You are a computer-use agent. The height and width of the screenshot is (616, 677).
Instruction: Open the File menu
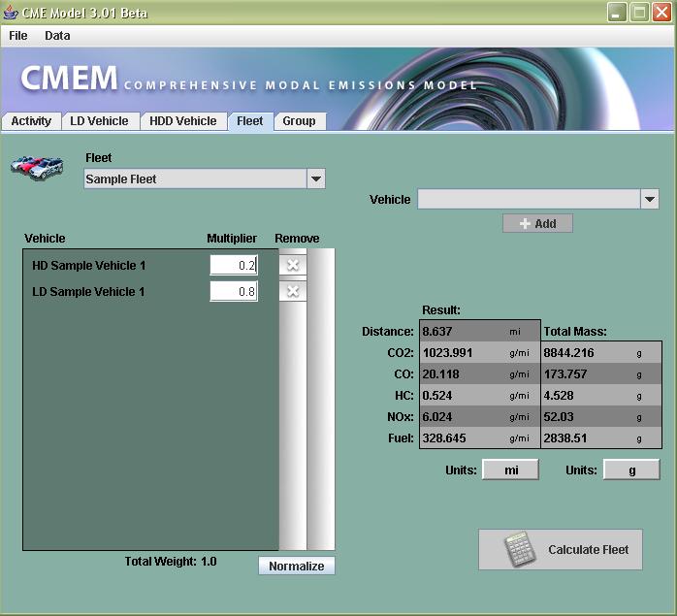pos(18,35)
